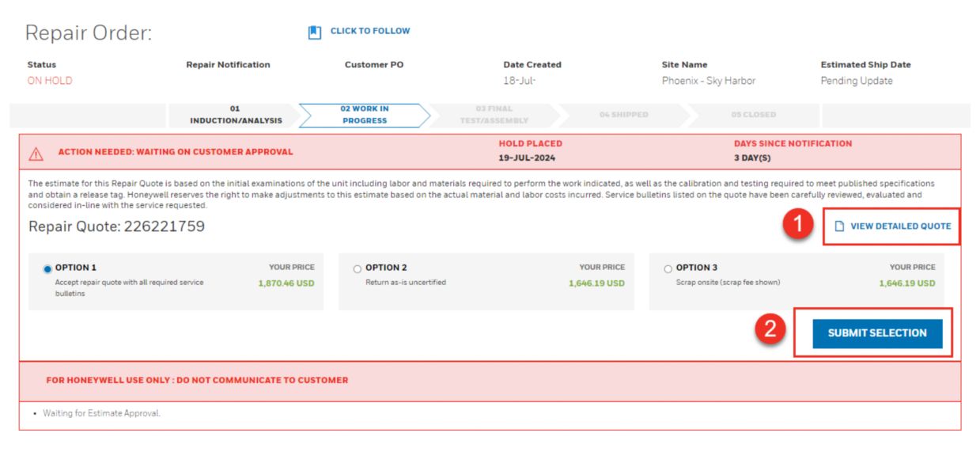Select the 05 Closed step

click(753, 115)
